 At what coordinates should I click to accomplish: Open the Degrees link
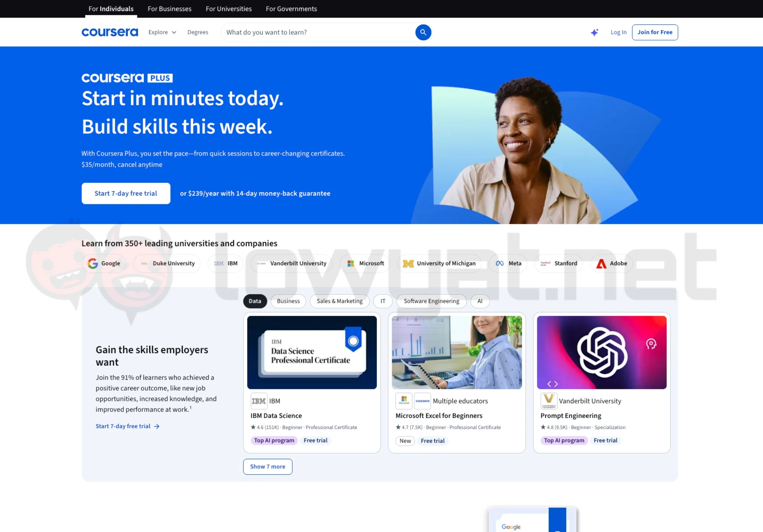point(198,32)
